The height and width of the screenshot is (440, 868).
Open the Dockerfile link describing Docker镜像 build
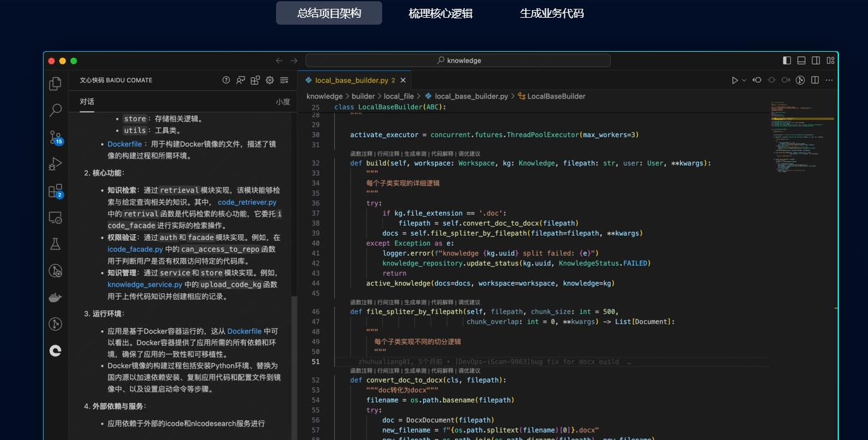(125, 144)
